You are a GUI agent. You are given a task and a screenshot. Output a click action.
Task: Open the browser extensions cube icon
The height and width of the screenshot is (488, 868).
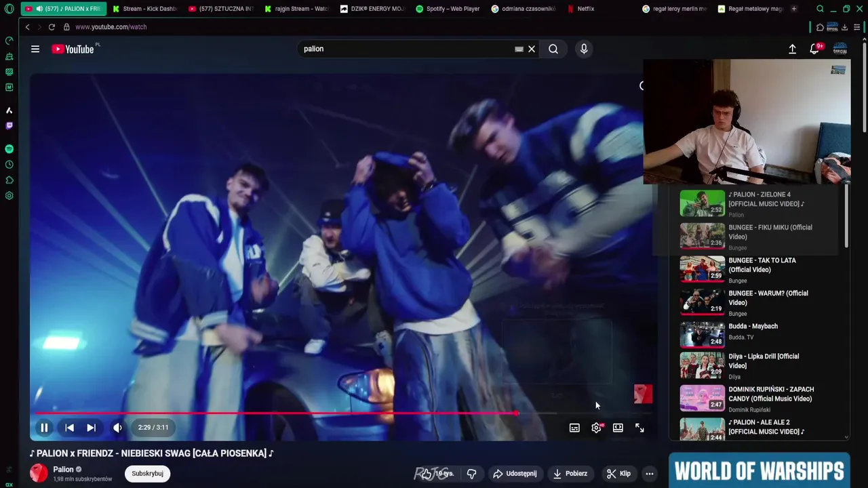click(x=820, y=27)
